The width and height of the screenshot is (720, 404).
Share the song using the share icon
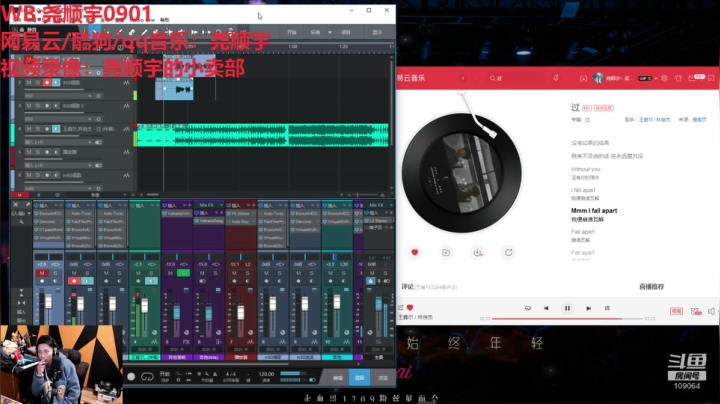coord(509,252)
